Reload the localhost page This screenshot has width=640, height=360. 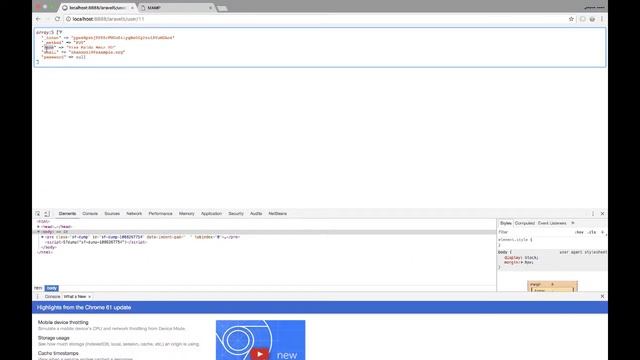coord(57,19)
